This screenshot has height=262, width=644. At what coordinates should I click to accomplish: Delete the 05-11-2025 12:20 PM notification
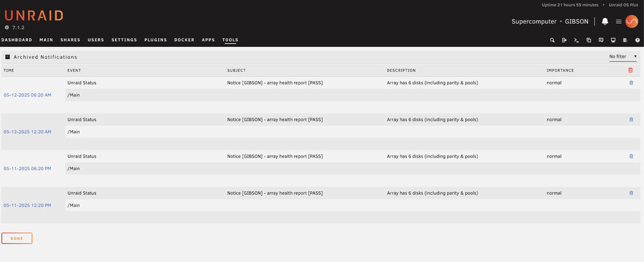631,193
